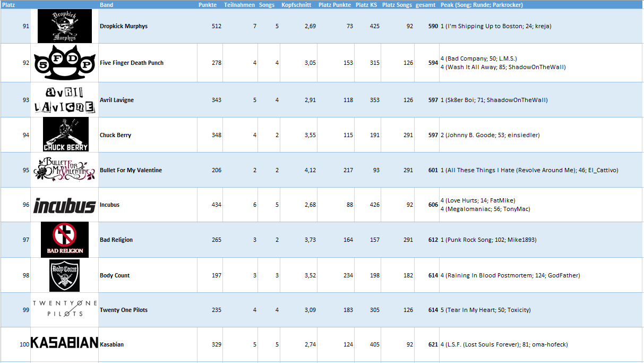Select peak entry Bad Company; 50; L.M.S.
The width and height of the screenshot is (644, 363).
[478, 58]
